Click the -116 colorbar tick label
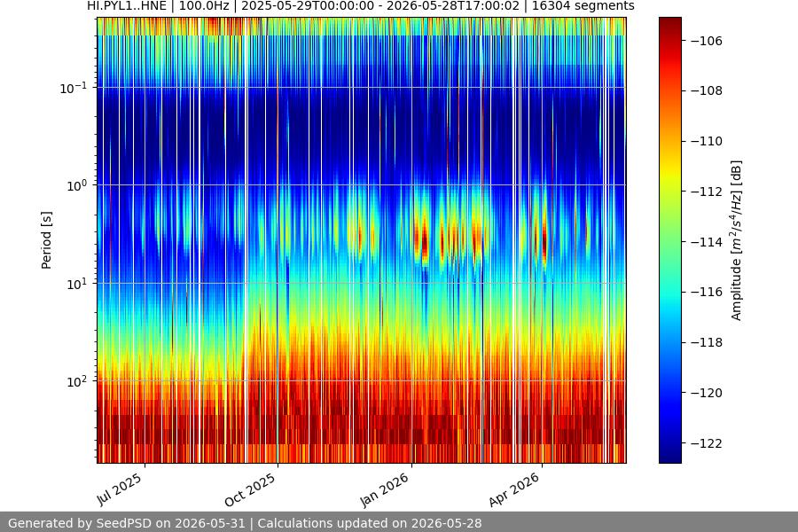This screenshot has width=798, height=532. [x=707, y=292]
